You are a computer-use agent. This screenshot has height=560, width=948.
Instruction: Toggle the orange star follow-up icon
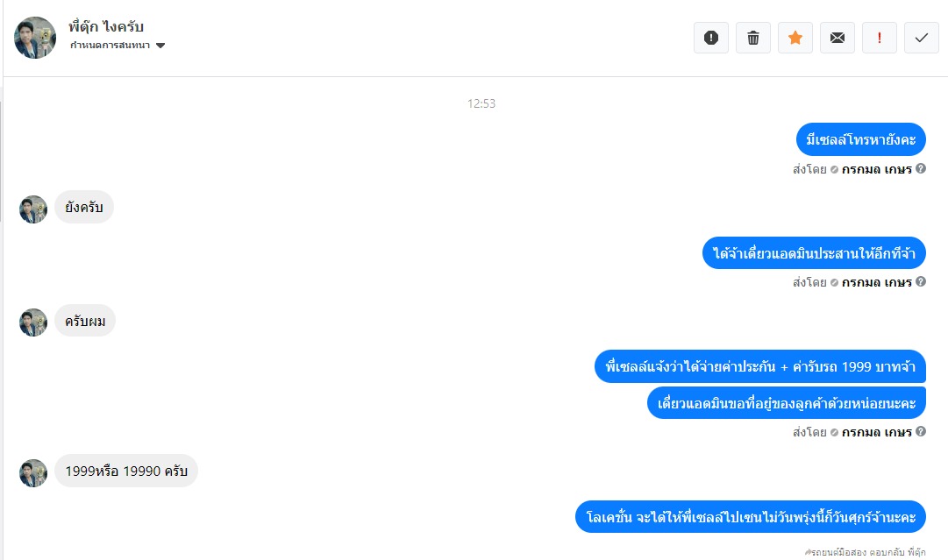click(795, 38)
